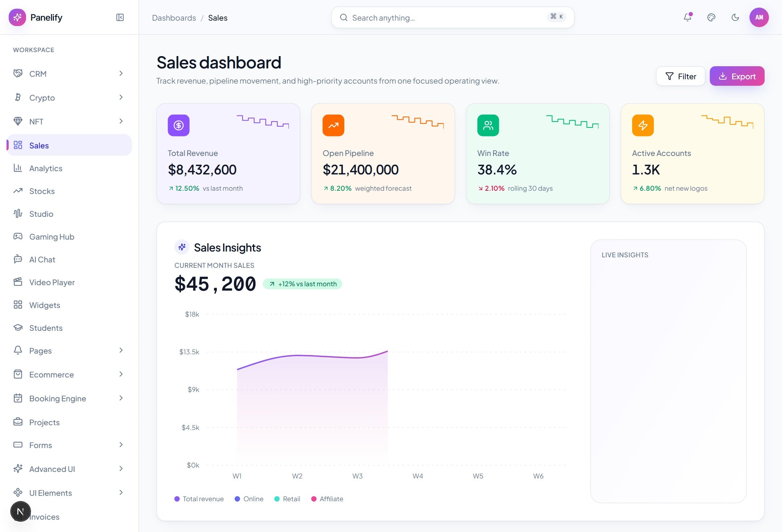
Task: Click the 1.3K active accounts value
Action: coord(646,170)
